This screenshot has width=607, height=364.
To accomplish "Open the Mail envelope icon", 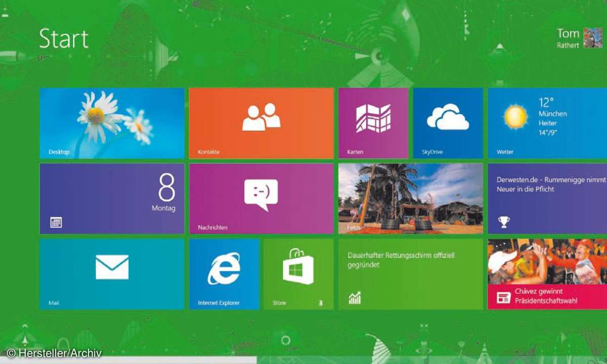I will pyautogui.click(x=112, y=267).
